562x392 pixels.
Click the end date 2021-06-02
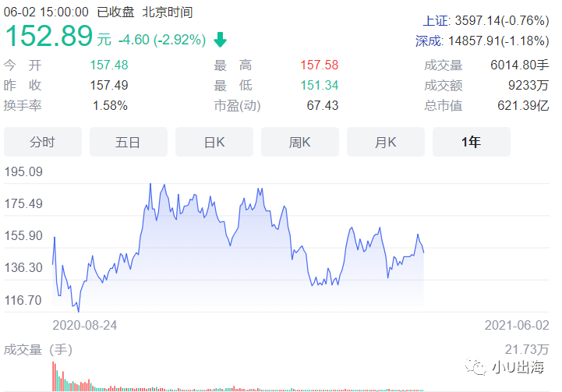(517, 325)
